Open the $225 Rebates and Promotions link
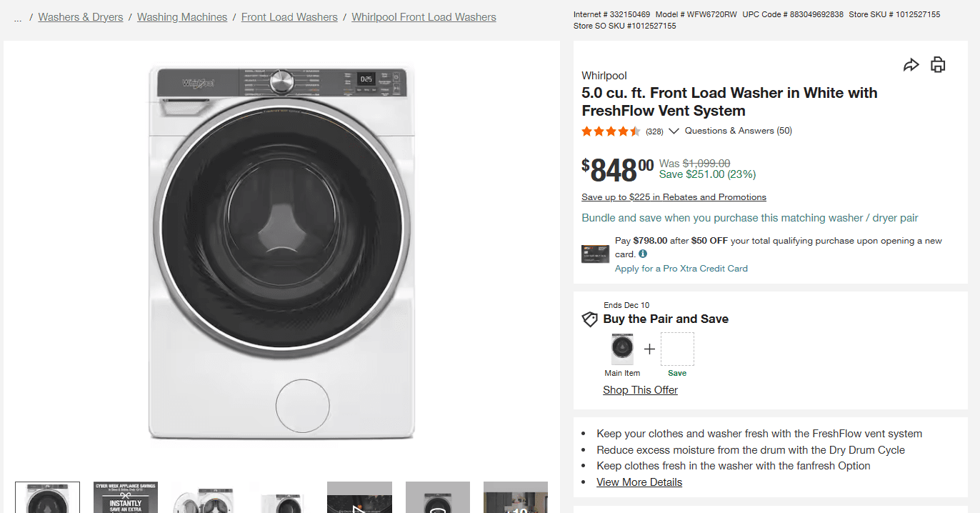Screen dimensions: 980x513 (x=674, y=196)
